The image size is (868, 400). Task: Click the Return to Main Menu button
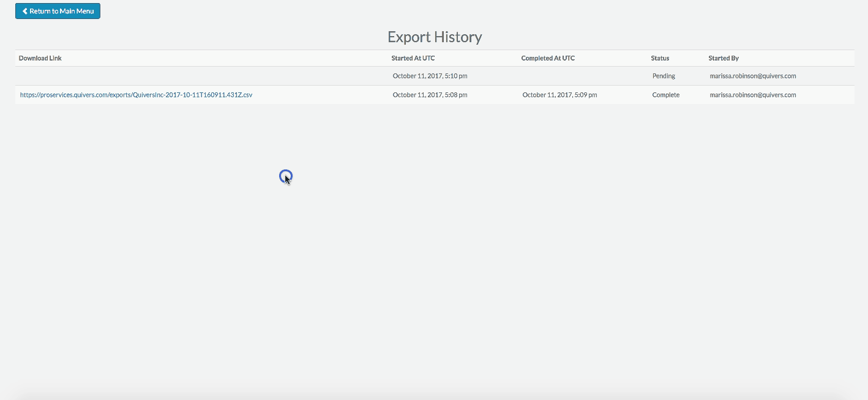(x=58, y=11)
